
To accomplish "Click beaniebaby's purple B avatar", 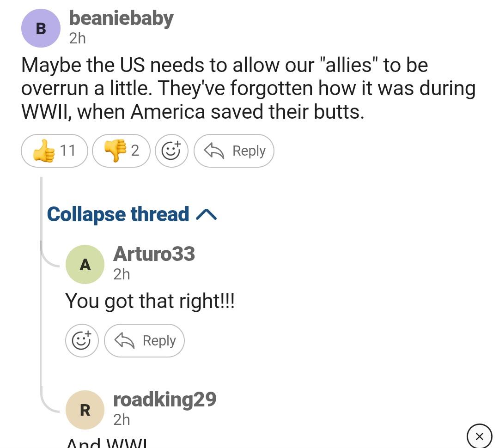I will (41, 29).
